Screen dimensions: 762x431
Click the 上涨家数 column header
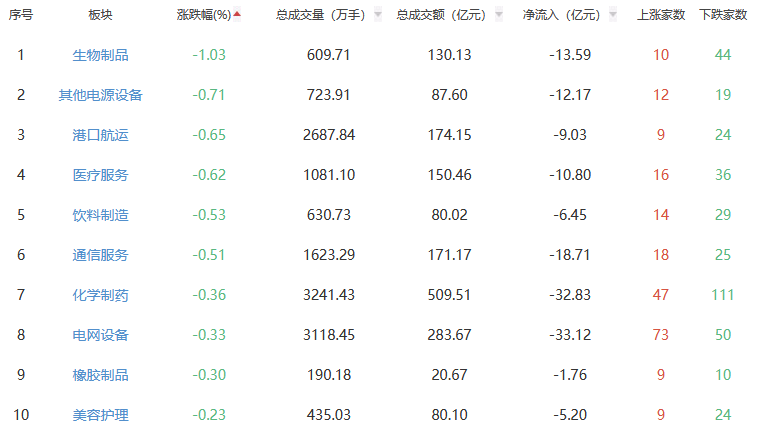click(x=661, y=16)
